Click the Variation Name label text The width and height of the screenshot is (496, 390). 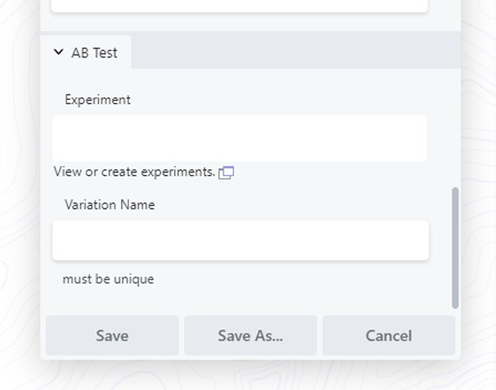point(110,204)
